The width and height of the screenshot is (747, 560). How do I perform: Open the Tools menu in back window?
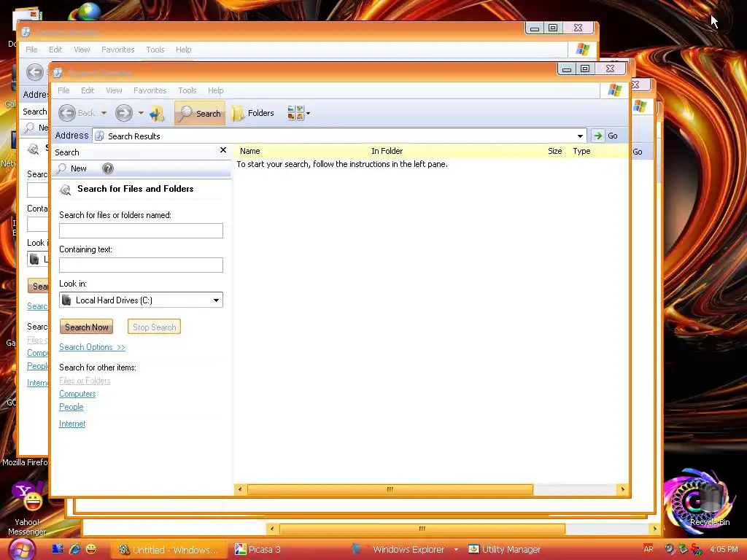point(155,50)
